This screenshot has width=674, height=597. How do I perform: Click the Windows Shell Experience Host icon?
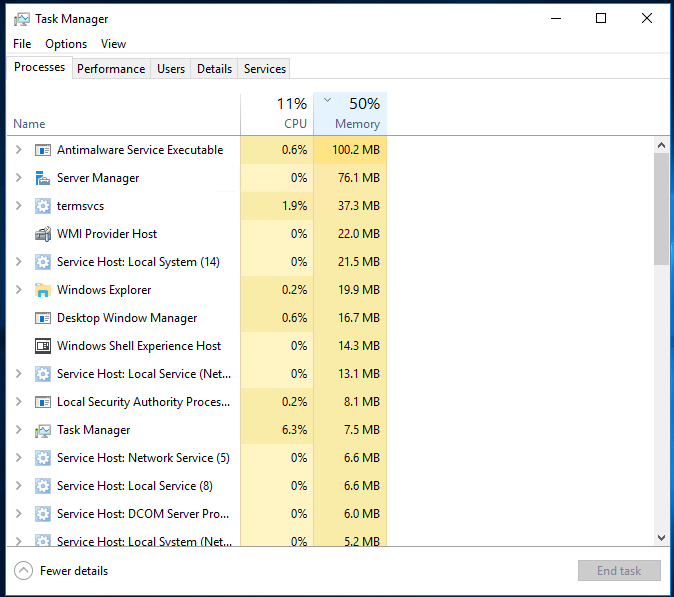(x=42, y=346)
